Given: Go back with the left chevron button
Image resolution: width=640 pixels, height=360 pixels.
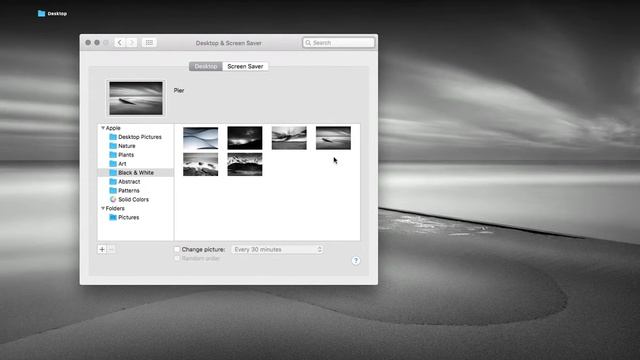Looking at the screenshot, I should click(x=120, y=42).
